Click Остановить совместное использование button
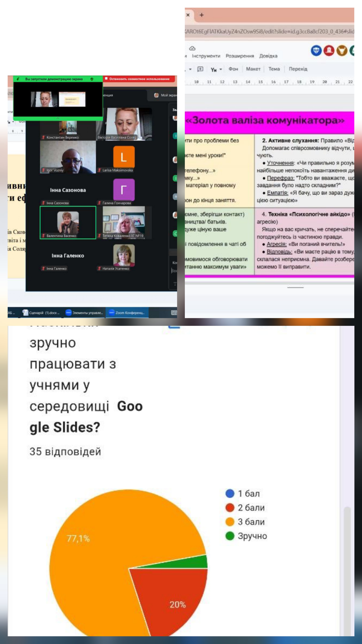This screenshot has height=644, width=362. click(139, 79)
